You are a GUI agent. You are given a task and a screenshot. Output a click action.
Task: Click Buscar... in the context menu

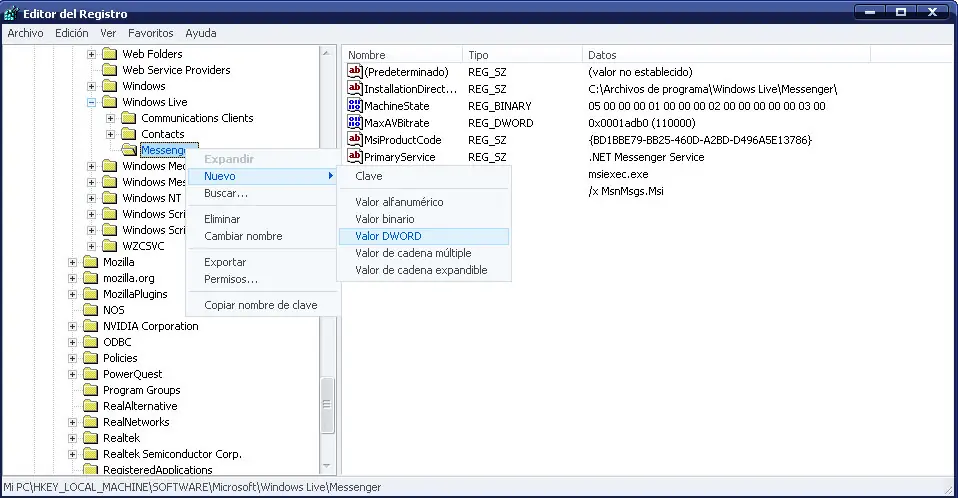point(262,193)
